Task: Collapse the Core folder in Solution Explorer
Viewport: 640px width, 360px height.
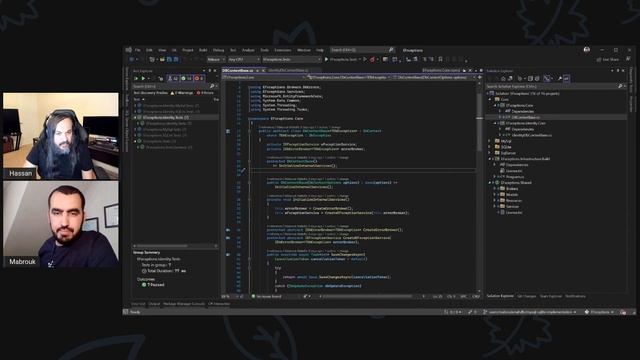Action: [491, 99]
